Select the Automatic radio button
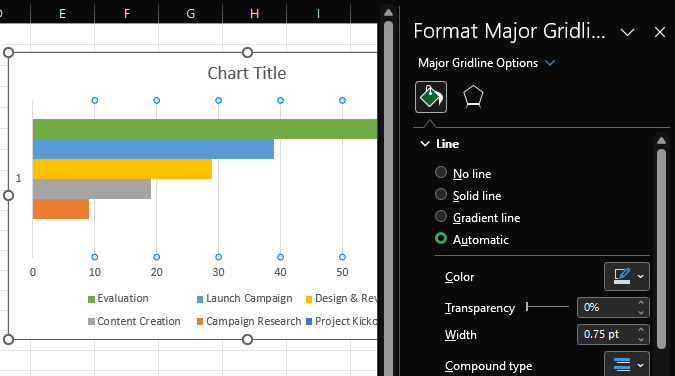Image resolution: width=675 pixels, height=376 pixels. (x=441, y=238)
